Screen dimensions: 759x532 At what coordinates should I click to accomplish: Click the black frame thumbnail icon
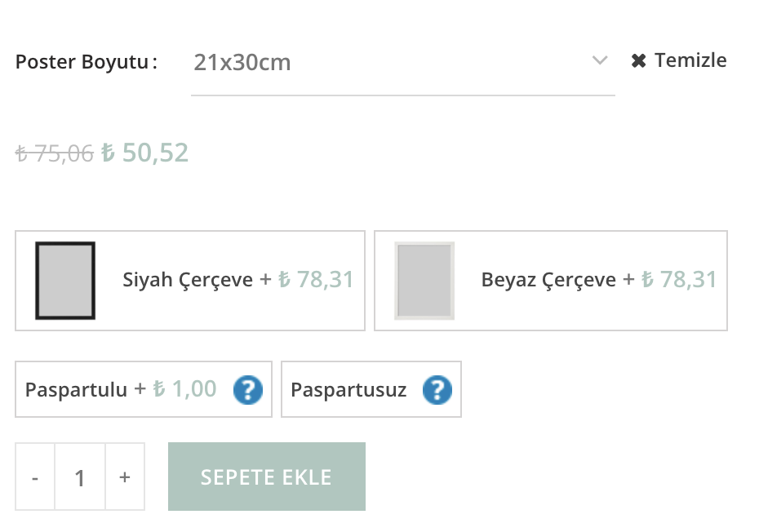tap(65, 281)
